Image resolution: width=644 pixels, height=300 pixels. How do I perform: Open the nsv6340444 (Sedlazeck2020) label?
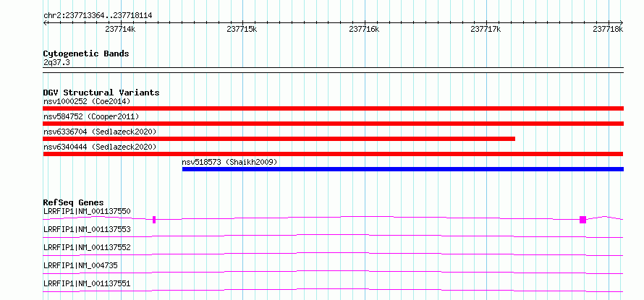point(100,147)
